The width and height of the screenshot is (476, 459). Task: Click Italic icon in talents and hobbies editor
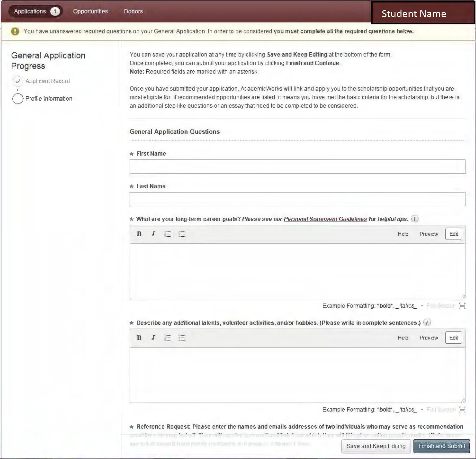[153, 338]
